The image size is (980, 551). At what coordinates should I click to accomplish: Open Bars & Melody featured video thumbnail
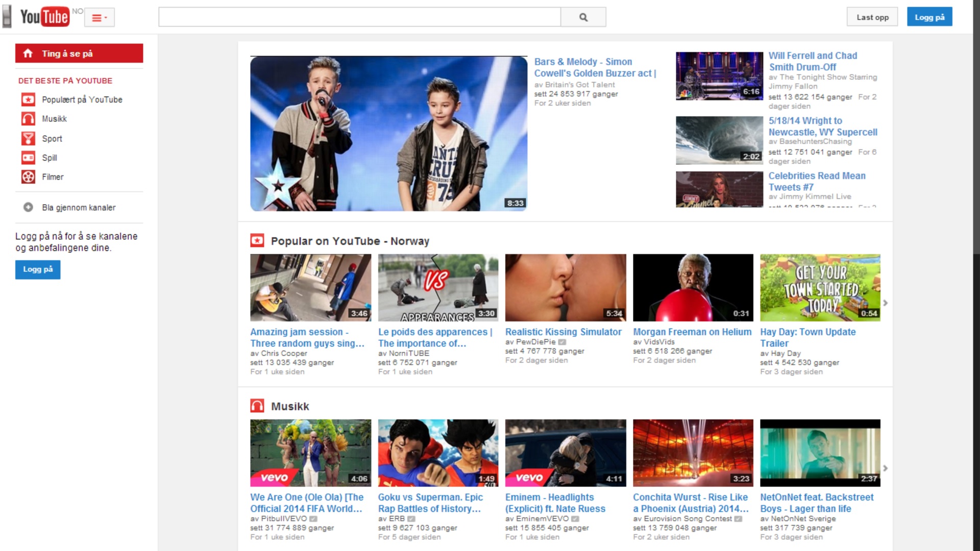(388, 134)
